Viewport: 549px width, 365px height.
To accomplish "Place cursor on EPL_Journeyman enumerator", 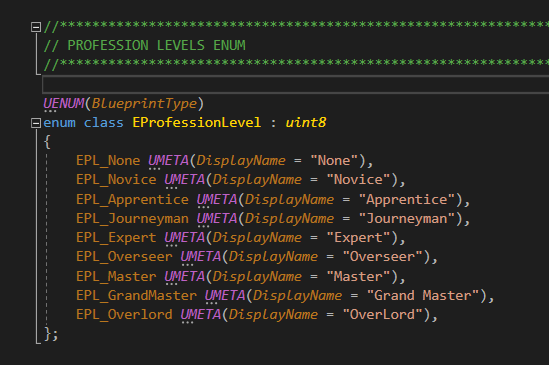I will [x=132, y=219].
